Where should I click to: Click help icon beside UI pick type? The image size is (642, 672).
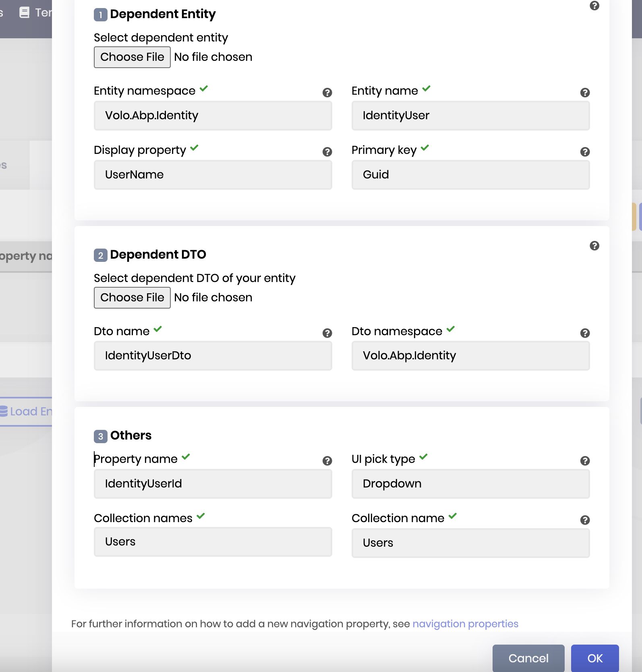click(585, 461)
